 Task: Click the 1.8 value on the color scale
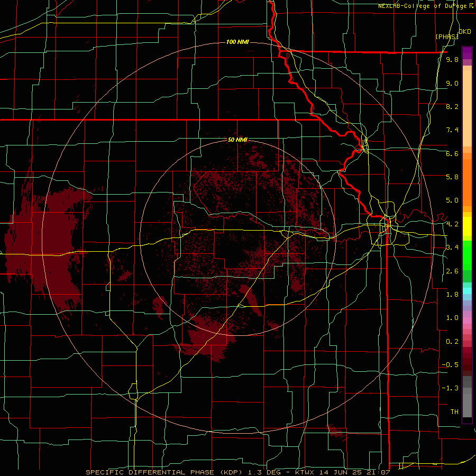point(452,295)
